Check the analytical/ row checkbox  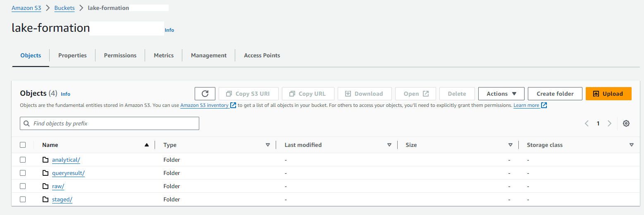click(x=23, y=160)
